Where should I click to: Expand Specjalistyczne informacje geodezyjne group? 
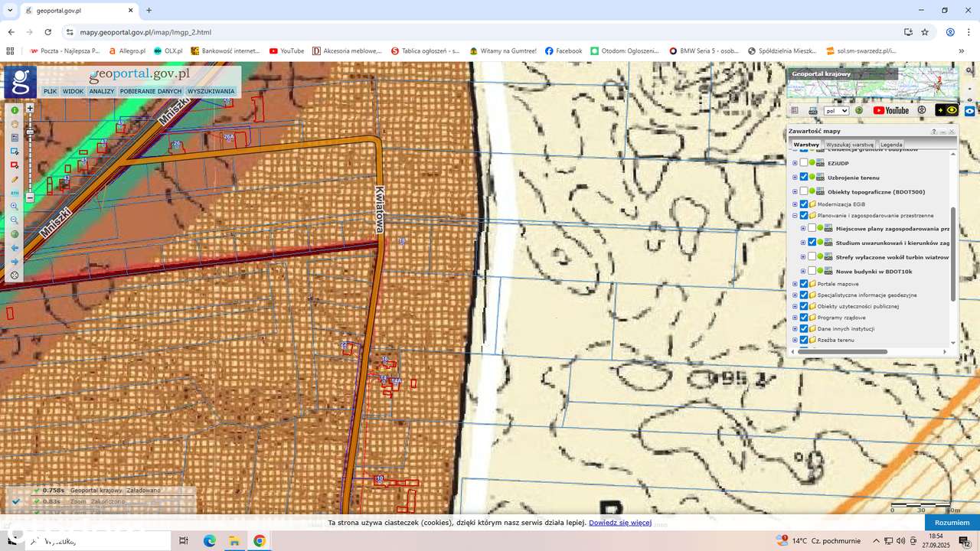click(x=795, y=295)
